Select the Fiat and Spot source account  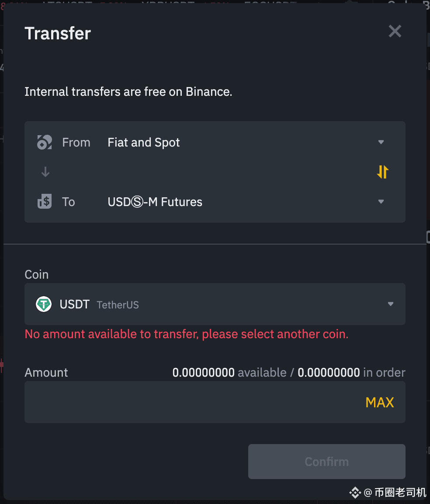pyautogui.click(x=215, y=142)
